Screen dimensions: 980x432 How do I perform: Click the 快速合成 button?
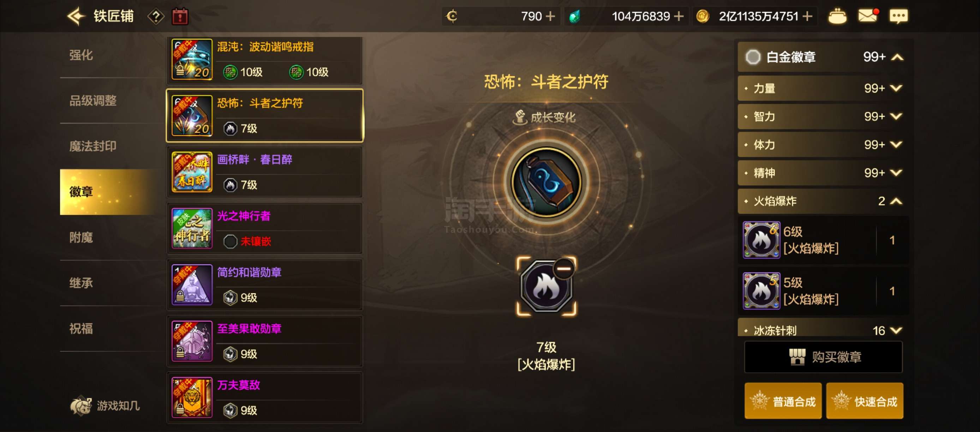(865, 401)
